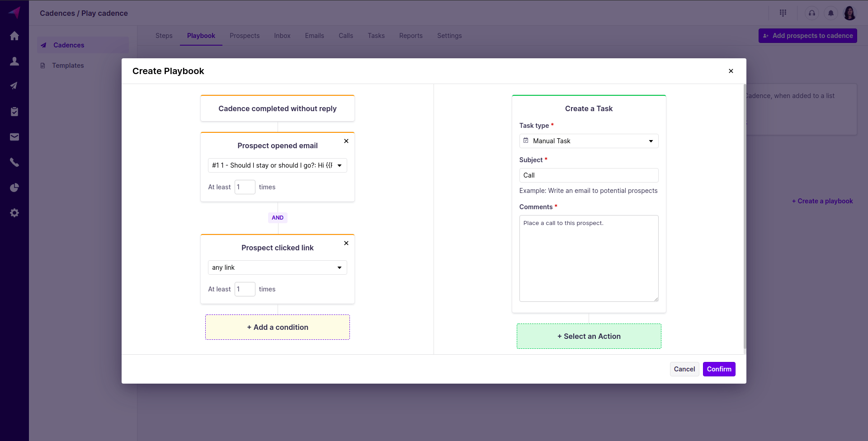Open the email selector showing 'Should I stay'
The height and width of the screenshot is (441, 868).
click(277, 165)
